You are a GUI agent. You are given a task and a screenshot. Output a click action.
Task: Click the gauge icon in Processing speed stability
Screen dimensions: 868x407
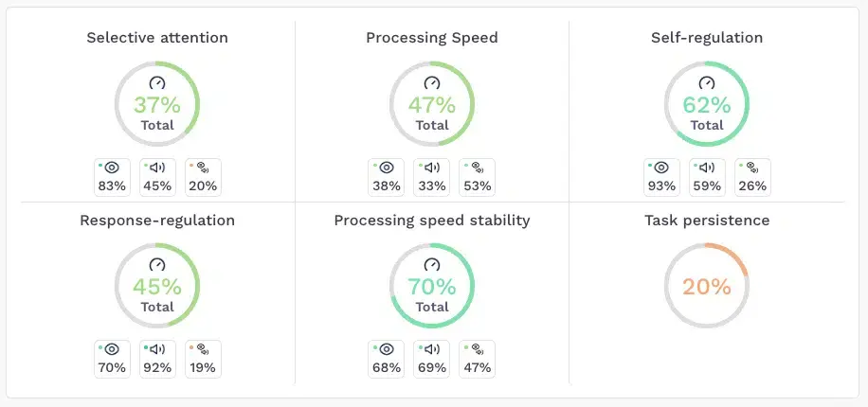click(x=432, y=265)
